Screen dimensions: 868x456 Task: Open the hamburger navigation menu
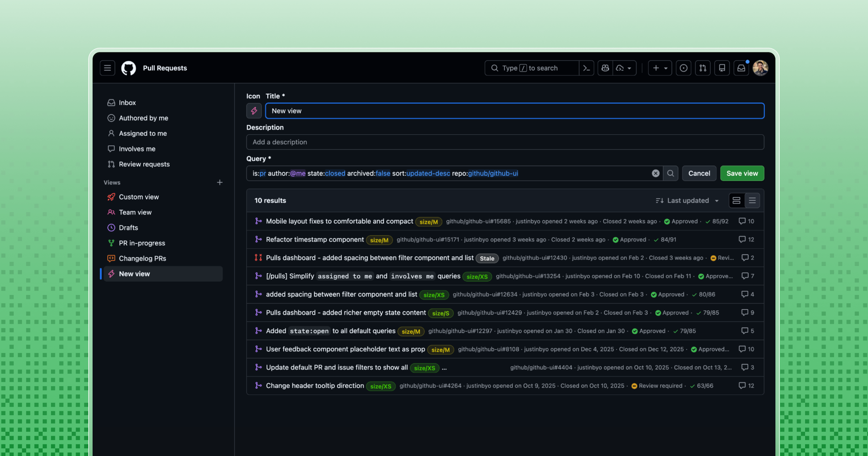(x=107, y=68)
